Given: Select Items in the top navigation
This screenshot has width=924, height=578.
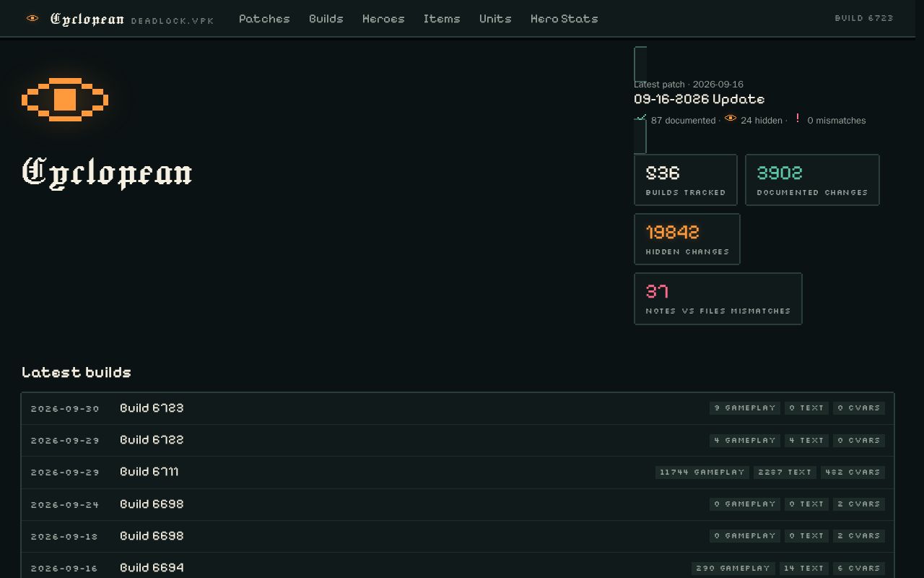Looking at the screenshot, I should coord(442,19).
